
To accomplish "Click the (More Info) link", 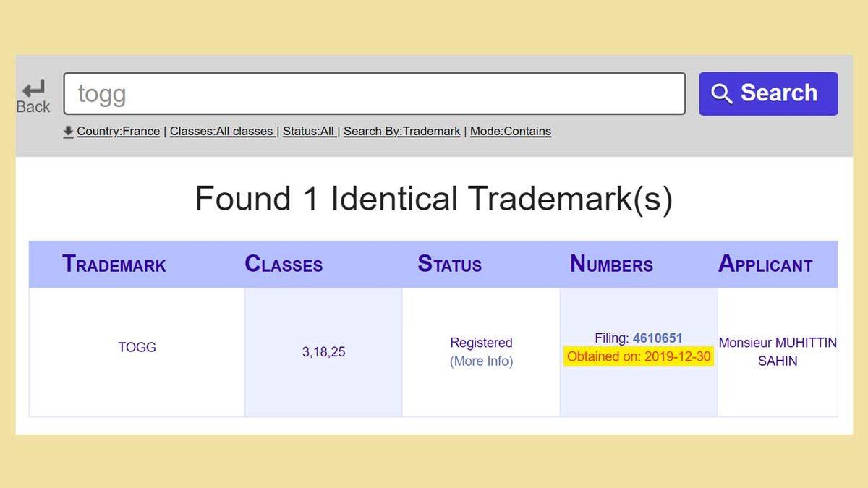I will (481, 361).
